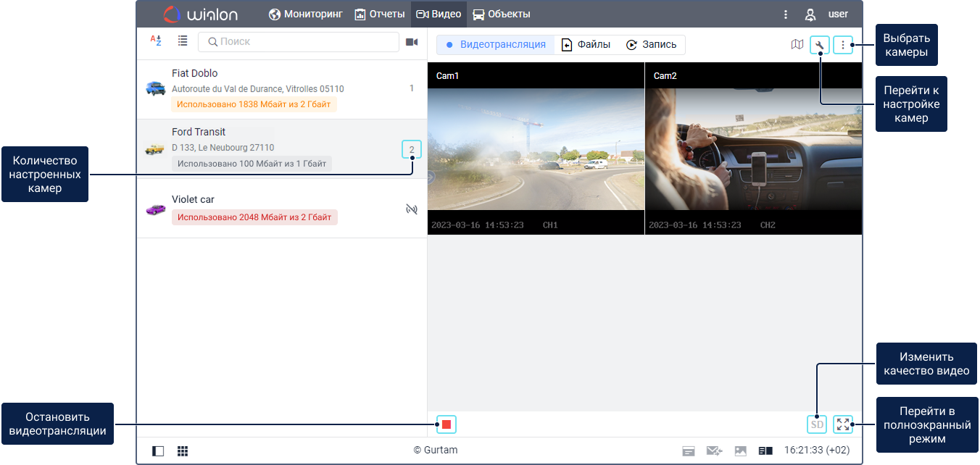Viewport: 980px width, 465px height.
Task: Expand the top bar three-dot menu
Action: [786, 14]
